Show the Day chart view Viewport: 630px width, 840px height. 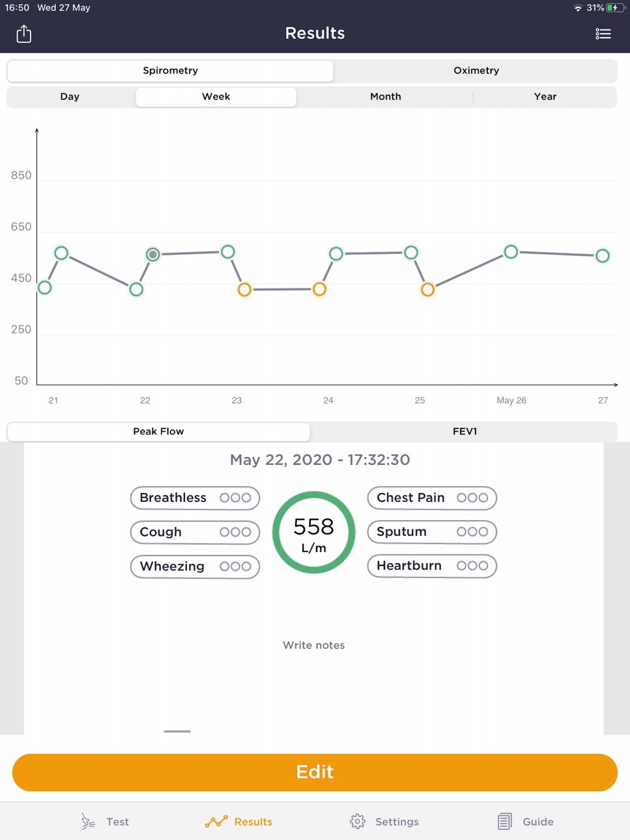(70, 96)
